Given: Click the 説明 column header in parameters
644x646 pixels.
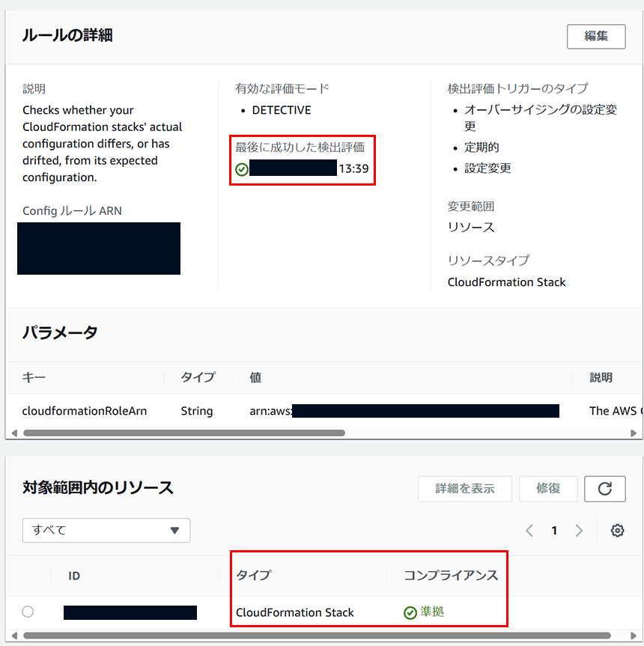Looking at the screenshot, I should tap(601, 377).
